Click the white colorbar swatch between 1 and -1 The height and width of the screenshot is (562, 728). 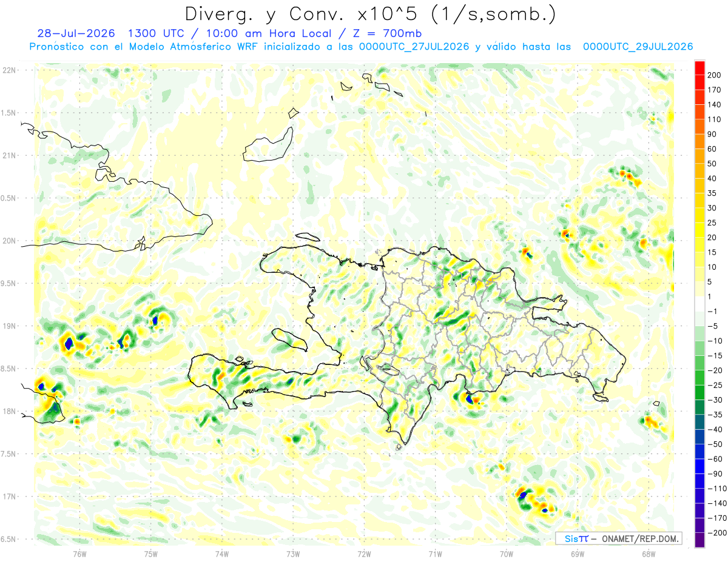pos(699,304)
